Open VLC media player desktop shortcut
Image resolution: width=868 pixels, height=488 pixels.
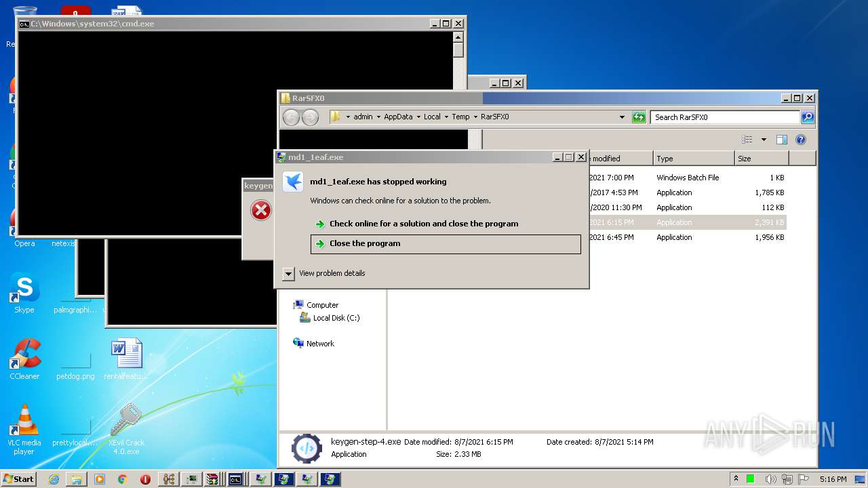coord(24,430)
